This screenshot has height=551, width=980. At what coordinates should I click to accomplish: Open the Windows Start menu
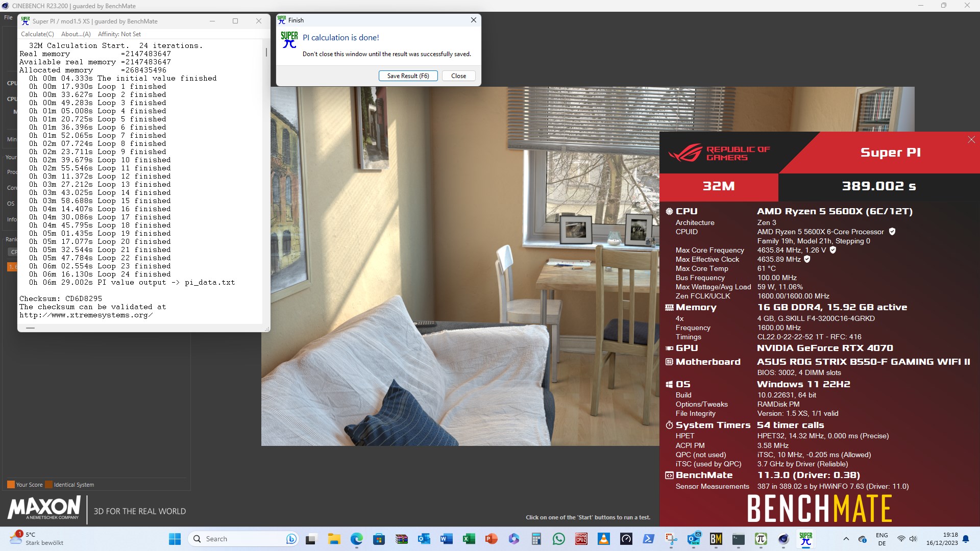tap(175, 539)
